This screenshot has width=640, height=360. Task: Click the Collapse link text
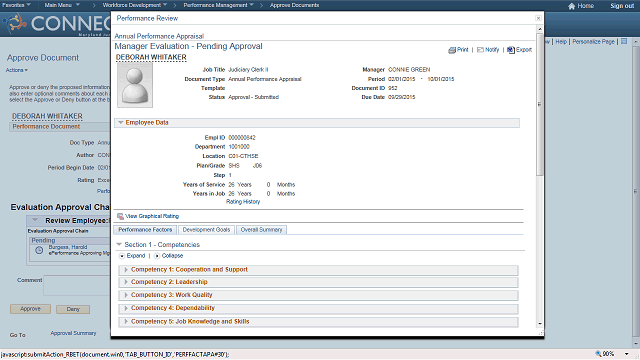tap(172, 256)
